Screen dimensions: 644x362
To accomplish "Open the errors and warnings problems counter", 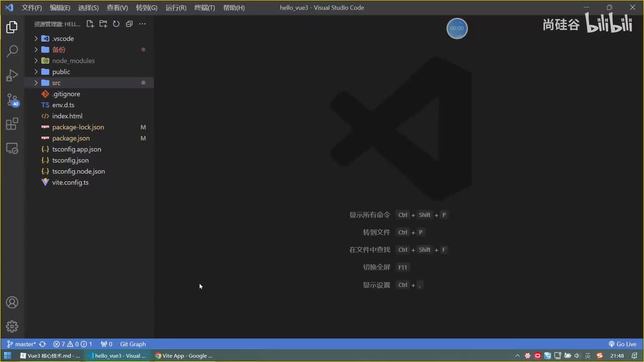I will click(x=72, y=344).
